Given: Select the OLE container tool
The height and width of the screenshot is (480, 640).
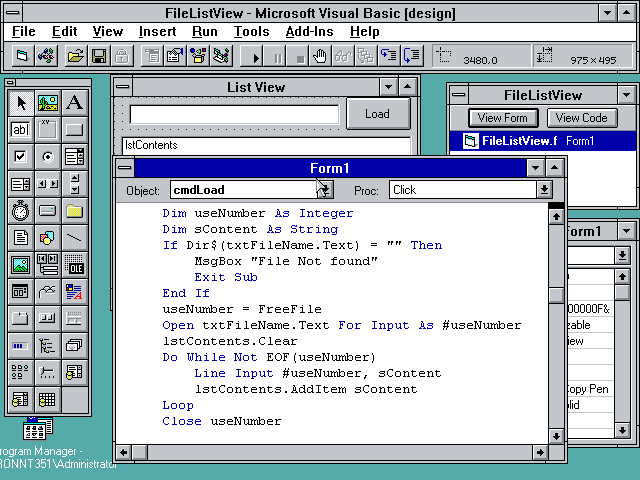Looking at the screenshot, I should tap(75, 264).
